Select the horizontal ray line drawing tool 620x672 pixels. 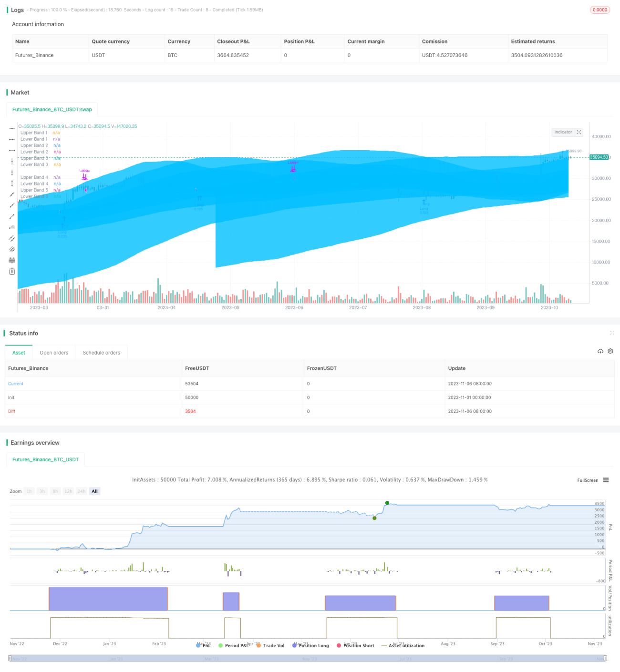point(12,139)
